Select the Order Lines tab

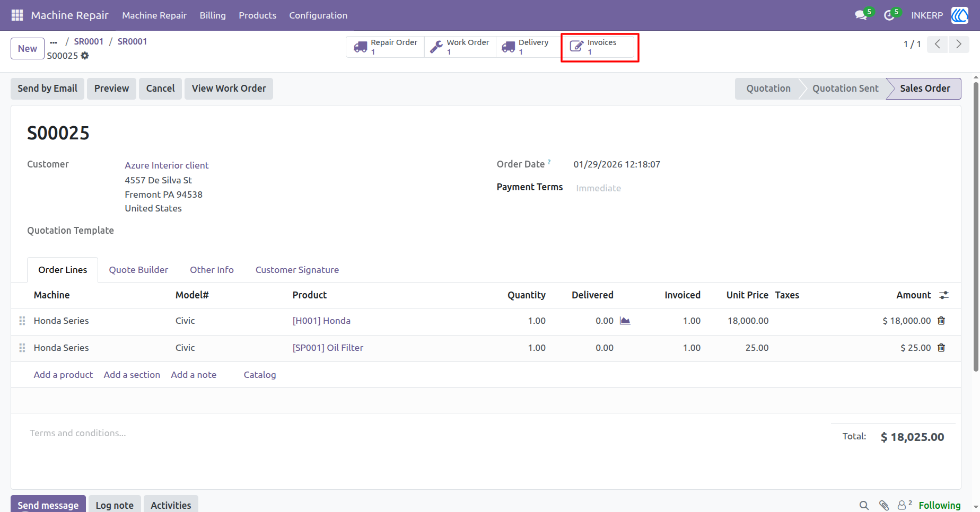coord(63,270)
